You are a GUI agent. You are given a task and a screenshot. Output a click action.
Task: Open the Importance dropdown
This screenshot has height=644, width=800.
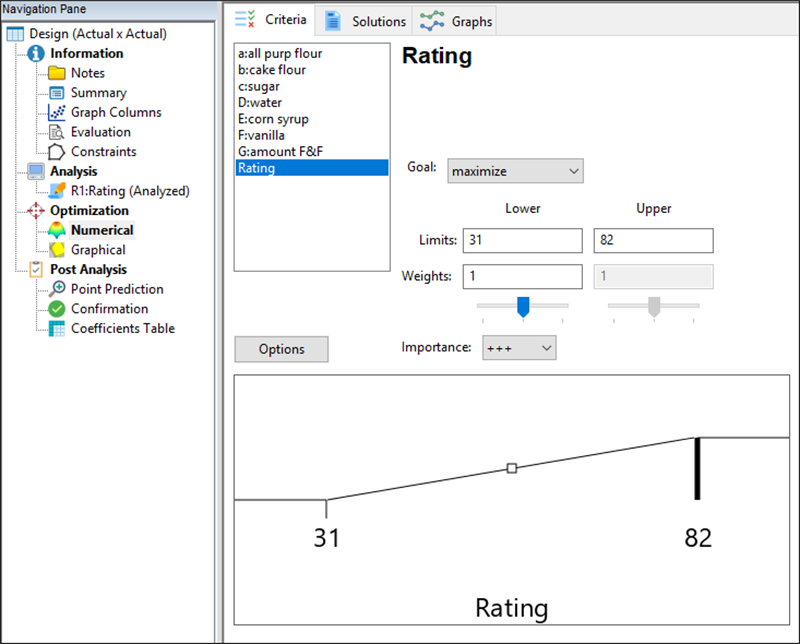[518, 347]
